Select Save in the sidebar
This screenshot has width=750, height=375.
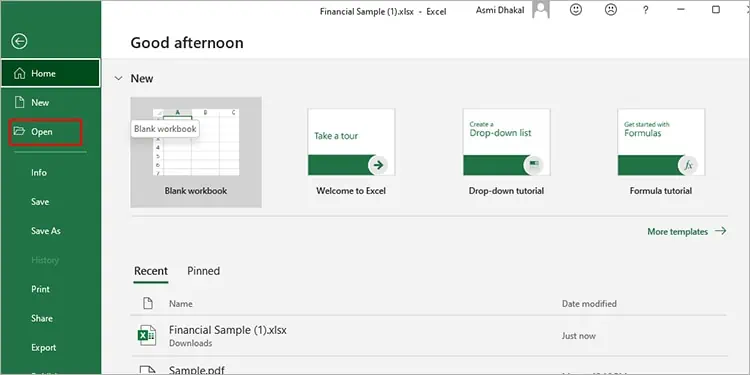[40, 202]
